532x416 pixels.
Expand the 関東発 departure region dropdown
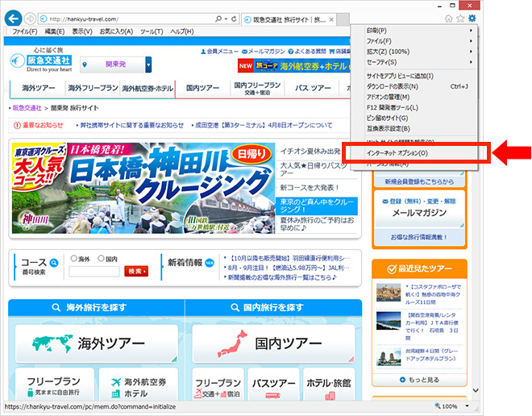coord(148,64)
